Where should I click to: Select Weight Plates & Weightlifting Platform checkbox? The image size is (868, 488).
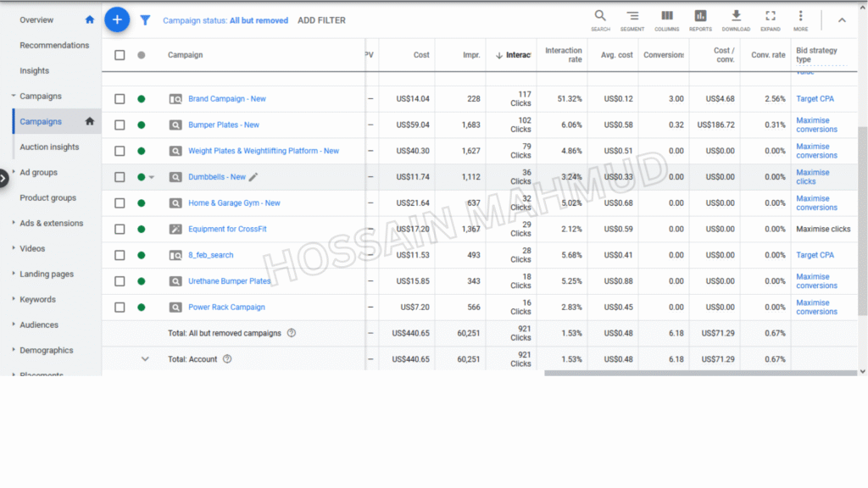pyautogui.click(x=120, y=151)
